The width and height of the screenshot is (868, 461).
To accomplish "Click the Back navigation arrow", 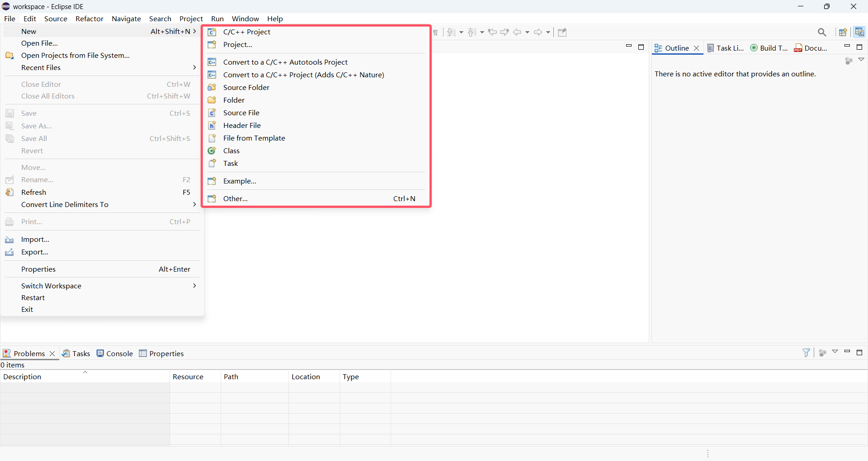I will click(517, 32).
